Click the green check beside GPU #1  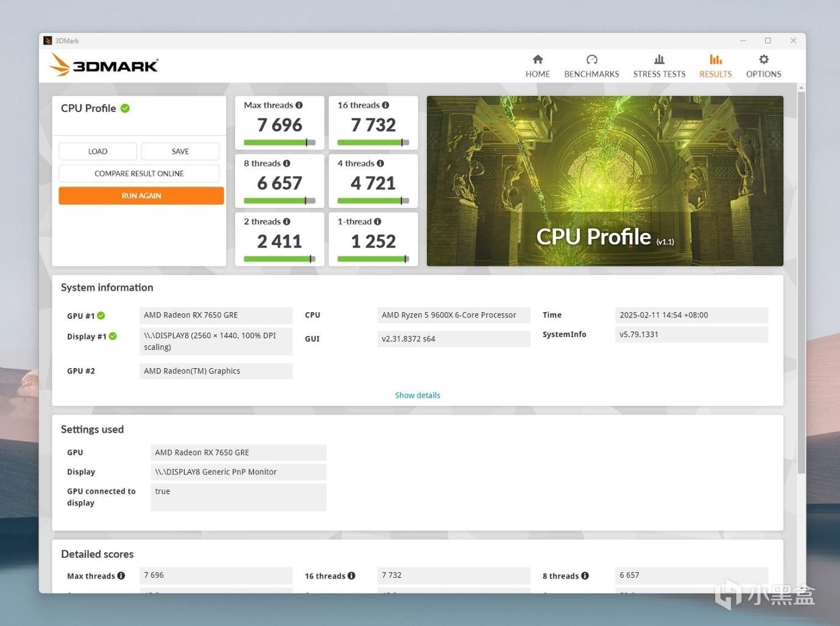pos(101,315)
